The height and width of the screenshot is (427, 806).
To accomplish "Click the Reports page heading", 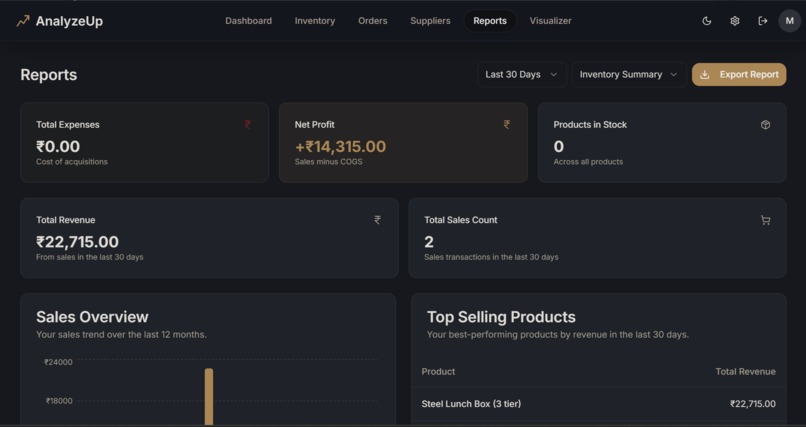I will [49, 75].
